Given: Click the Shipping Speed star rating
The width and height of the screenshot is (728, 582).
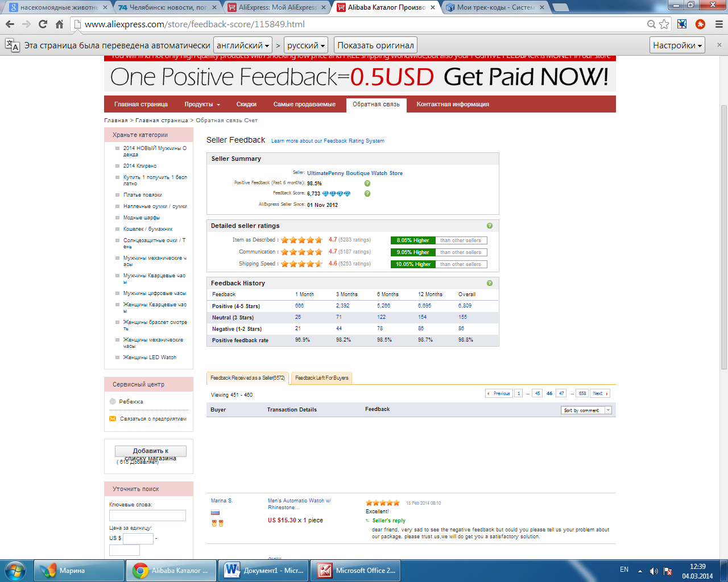Looking at the screenshot, I should pyautogui.click(x=302, y=264).
